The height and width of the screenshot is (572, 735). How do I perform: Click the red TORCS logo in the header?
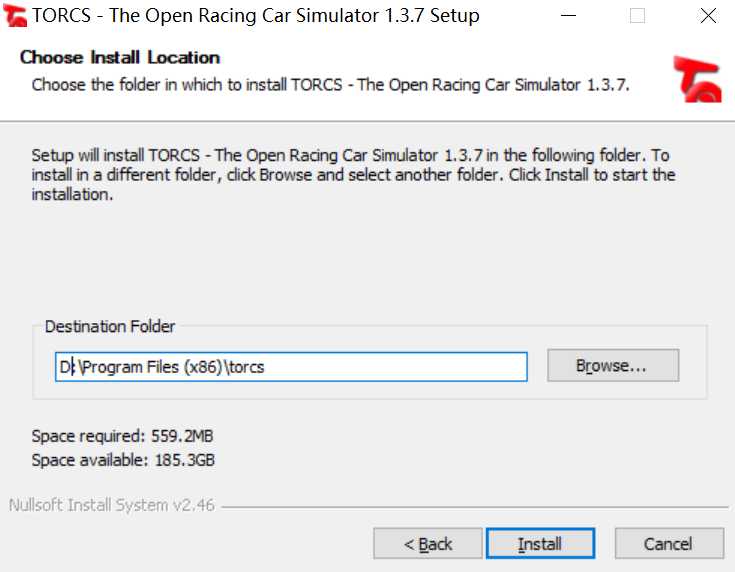tap(697, 79)
